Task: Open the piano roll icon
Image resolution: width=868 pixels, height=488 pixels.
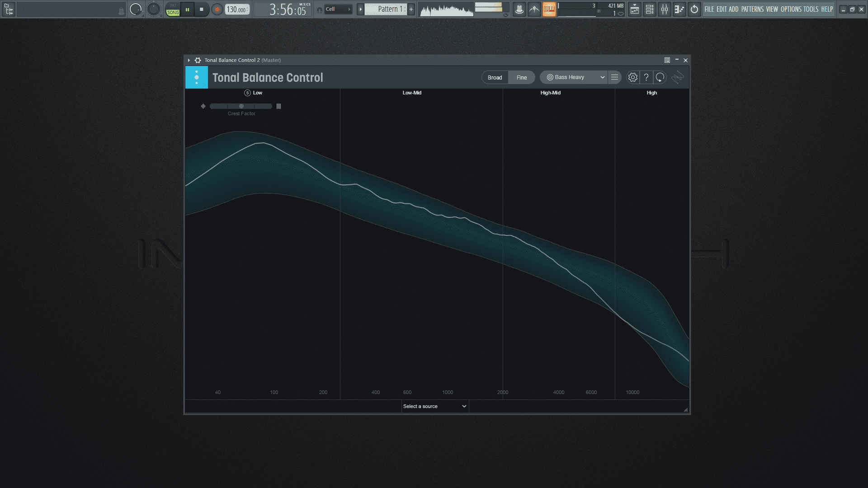Action: 679,9
